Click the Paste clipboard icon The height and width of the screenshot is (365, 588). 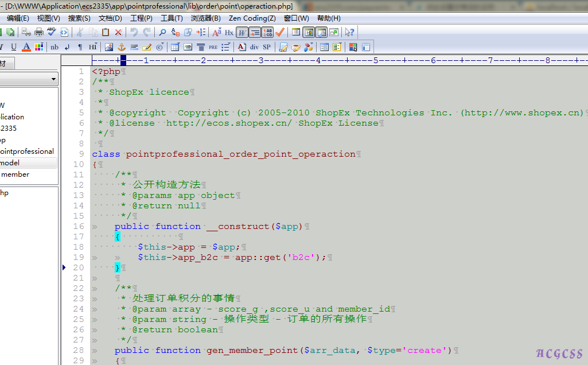pos(106,32)
